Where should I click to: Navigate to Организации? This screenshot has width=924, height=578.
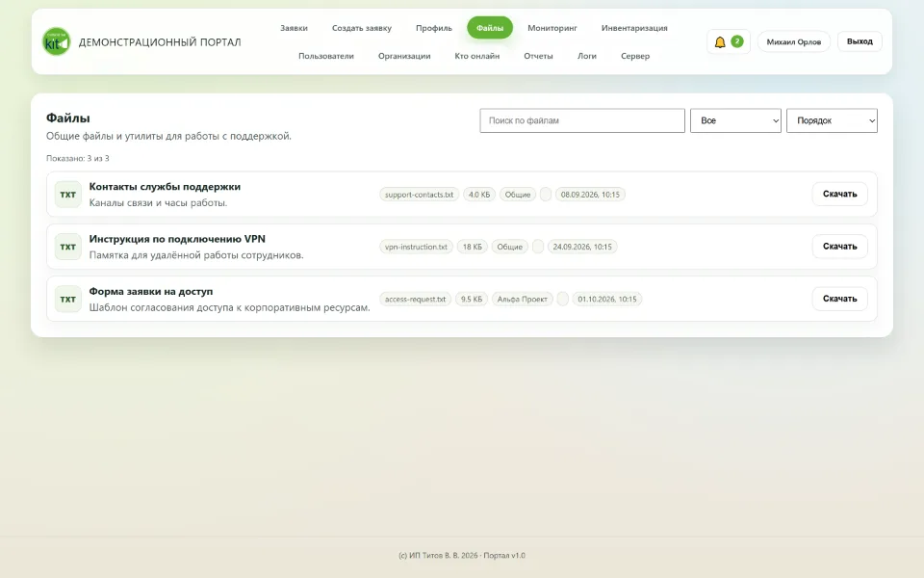[x=404, y=56]
